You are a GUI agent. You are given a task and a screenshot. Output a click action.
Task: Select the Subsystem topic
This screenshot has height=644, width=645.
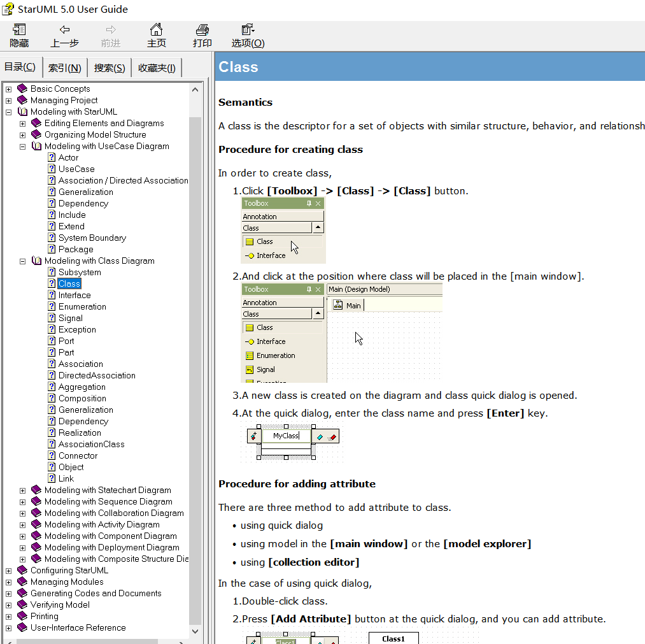pyautogui.click(x=80, y=273)
